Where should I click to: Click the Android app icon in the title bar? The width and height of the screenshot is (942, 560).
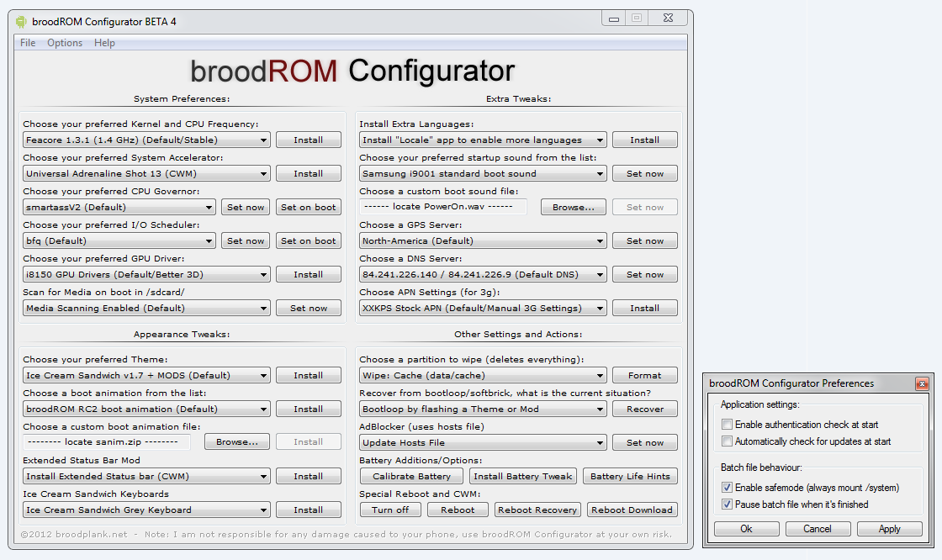point(21,22)
